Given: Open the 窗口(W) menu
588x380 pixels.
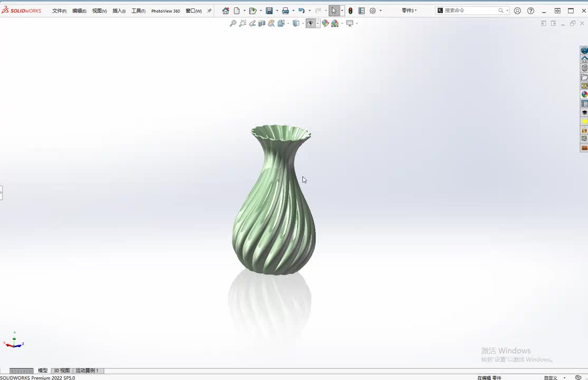Looking at the screenshot, I should 194,11.
